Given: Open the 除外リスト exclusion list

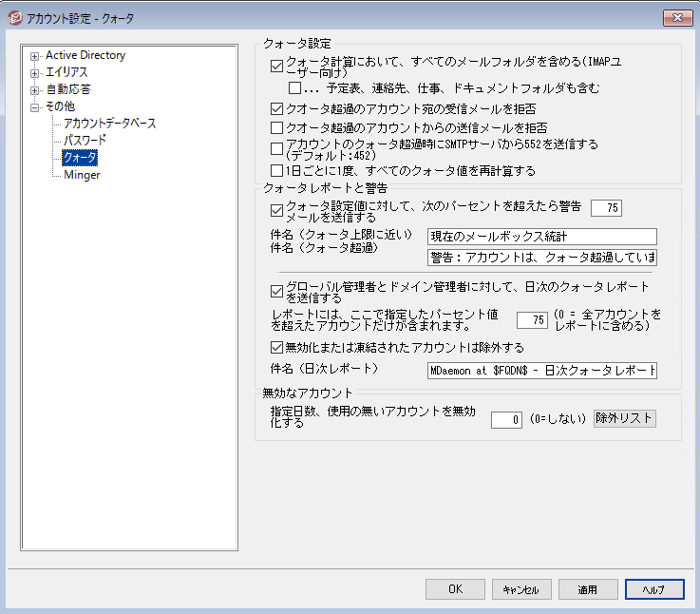Looking at the screenshot, I should pos(624,418).
